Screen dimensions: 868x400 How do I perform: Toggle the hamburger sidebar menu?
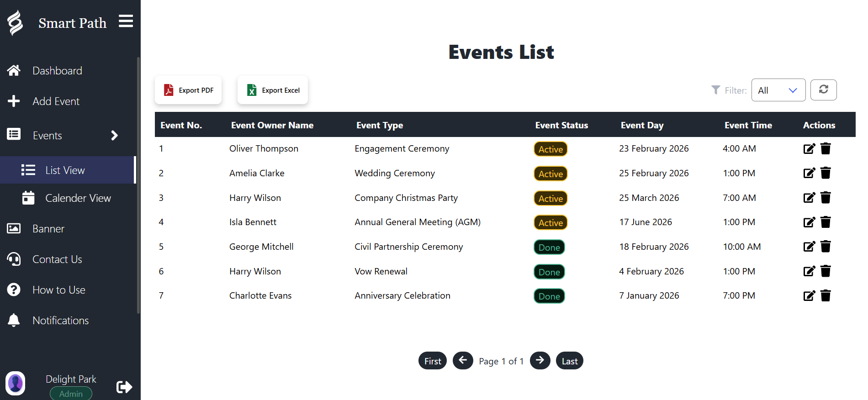point(126,21)
